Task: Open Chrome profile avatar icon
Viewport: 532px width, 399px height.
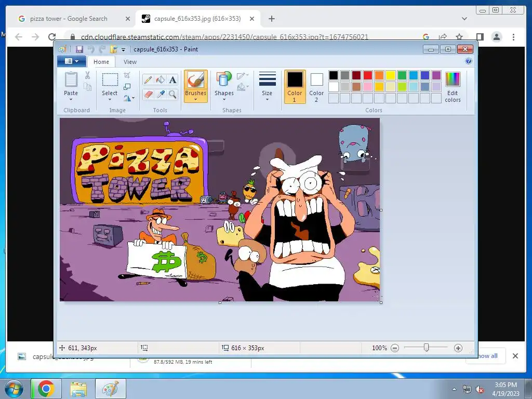Action: click(x=496, y=37)
